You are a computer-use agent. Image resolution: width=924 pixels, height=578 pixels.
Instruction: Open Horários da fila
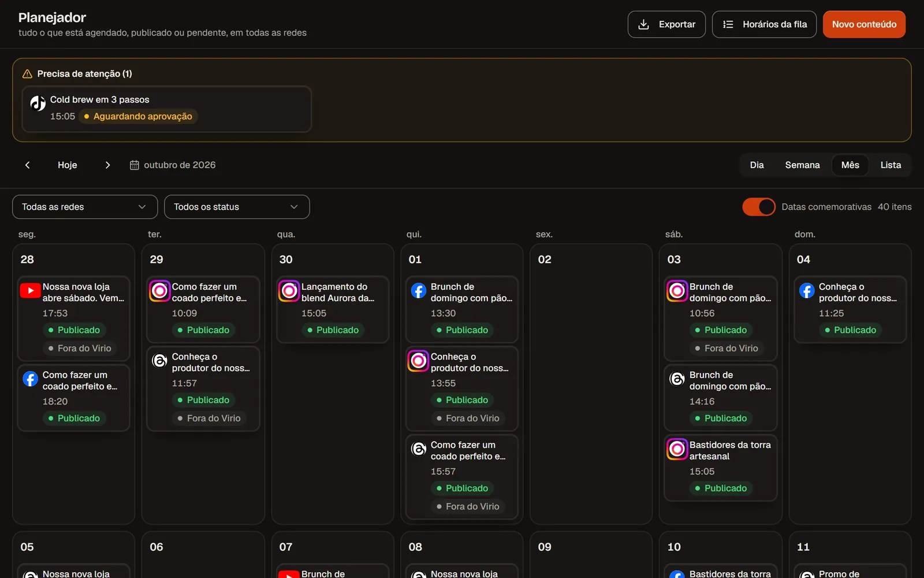click(x=764, y=24)
